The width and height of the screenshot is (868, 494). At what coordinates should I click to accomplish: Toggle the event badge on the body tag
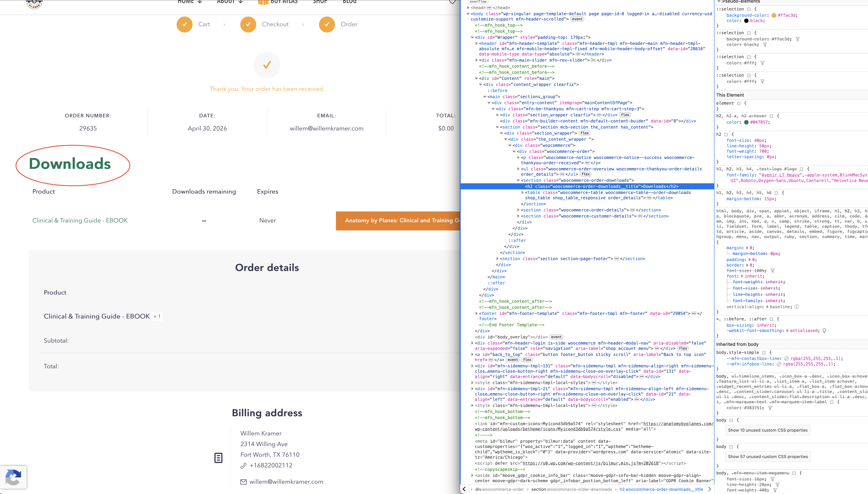point(577,19)
